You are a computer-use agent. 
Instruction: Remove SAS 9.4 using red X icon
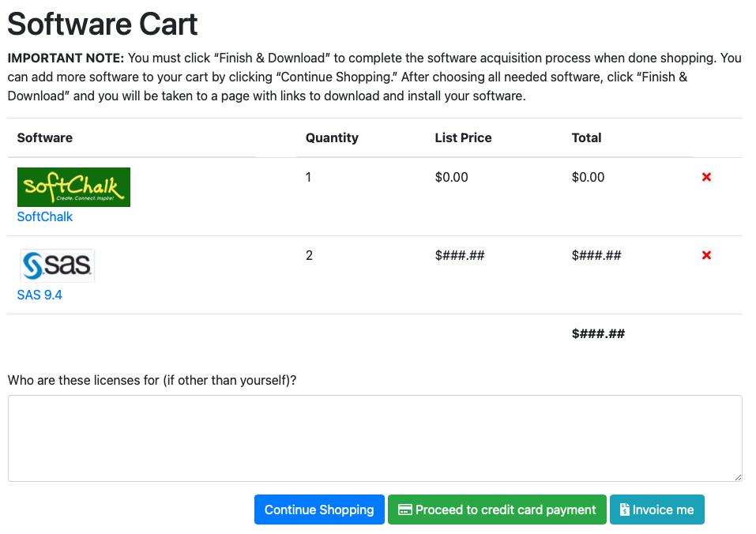706,255
